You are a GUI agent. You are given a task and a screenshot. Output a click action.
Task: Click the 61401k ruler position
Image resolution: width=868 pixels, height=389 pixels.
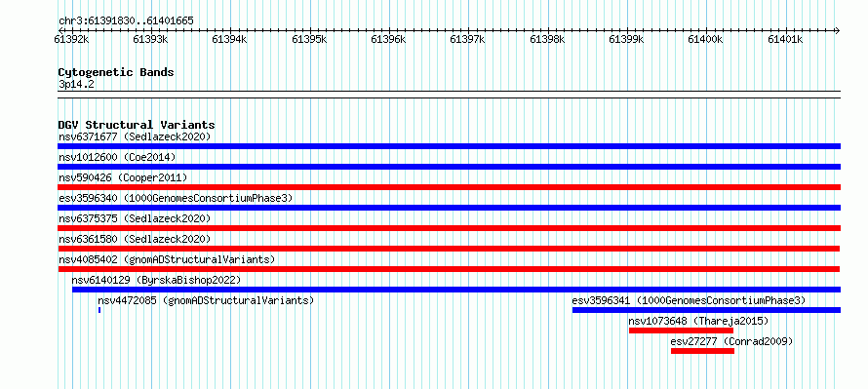click(x=785, y=39)
